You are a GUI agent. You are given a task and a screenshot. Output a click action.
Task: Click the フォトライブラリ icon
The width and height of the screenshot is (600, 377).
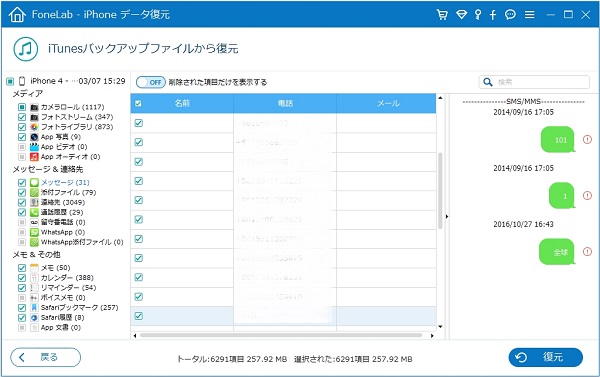click(x=34, y=127)
